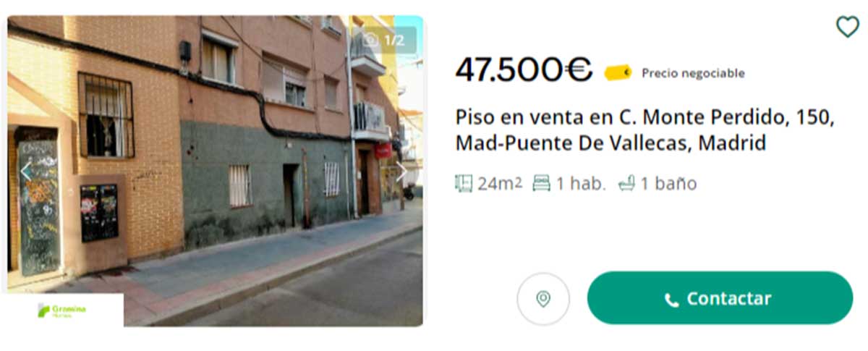The height and width of the screenshot is (351, 868).
Task: Click the 1/2 photo counter text
Action: click(x=394, y=40)
